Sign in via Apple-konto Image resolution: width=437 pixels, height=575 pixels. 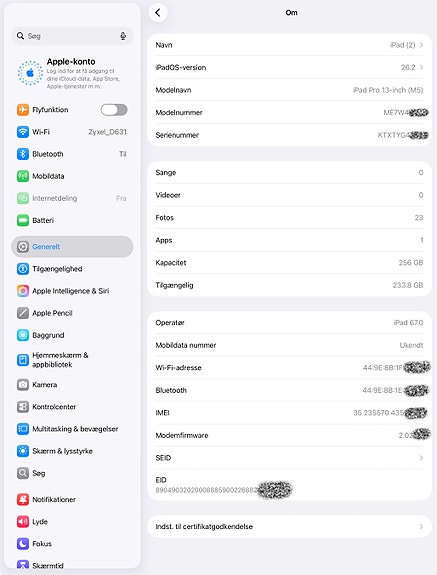72,74
